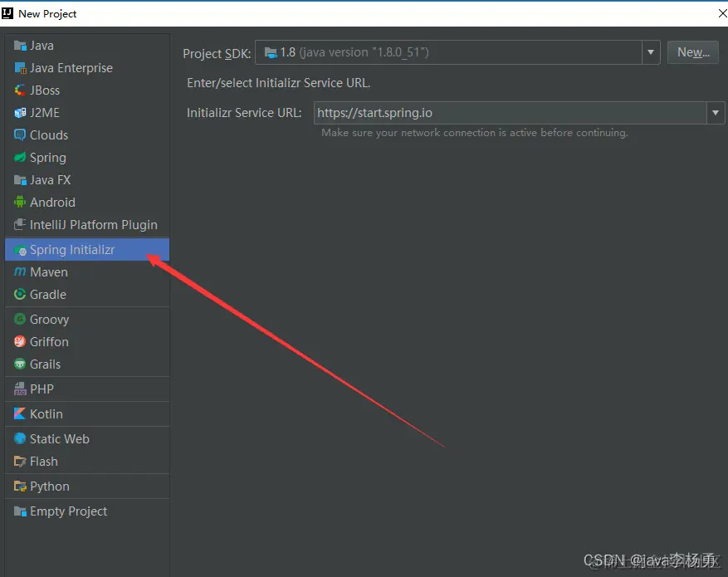
Task: Select Kotlin project type label
Action: coord(46,414)
